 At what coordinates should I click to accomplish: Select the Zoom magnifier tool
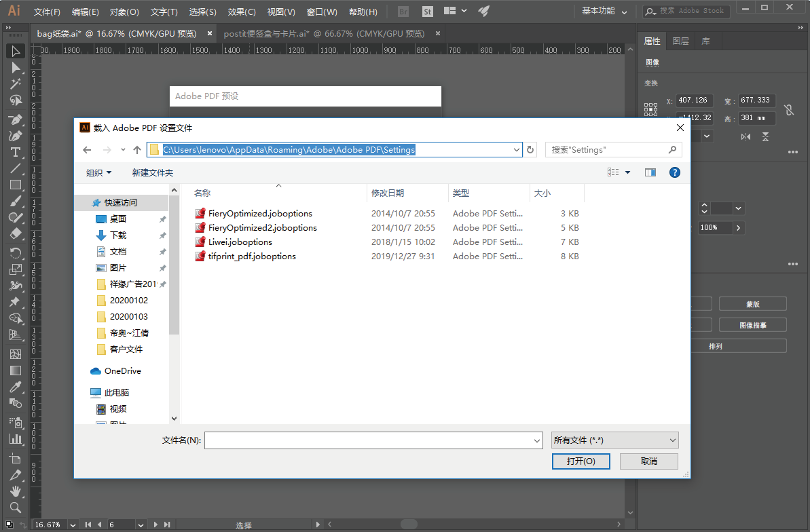[x=16, y=507]
